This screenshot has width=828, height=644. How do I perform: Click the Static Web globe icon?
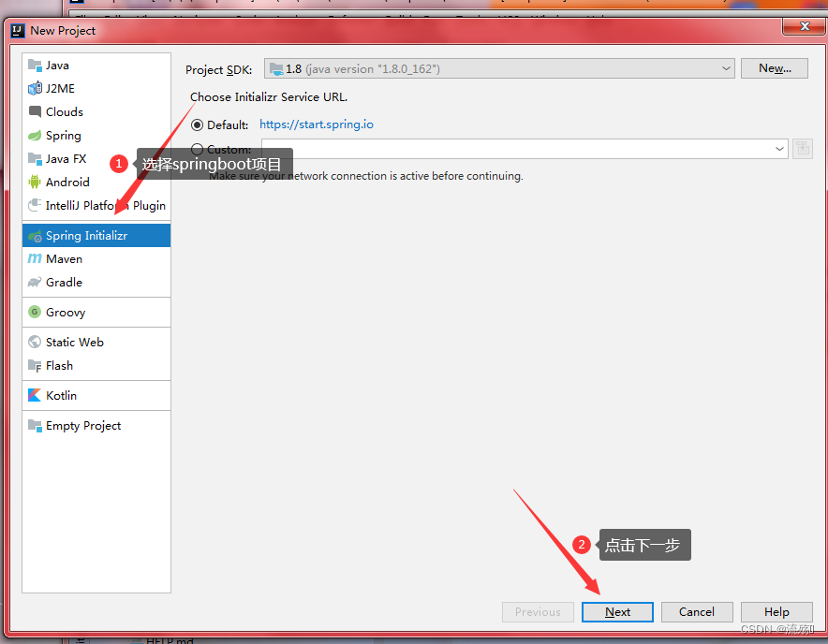pos(35,342)
